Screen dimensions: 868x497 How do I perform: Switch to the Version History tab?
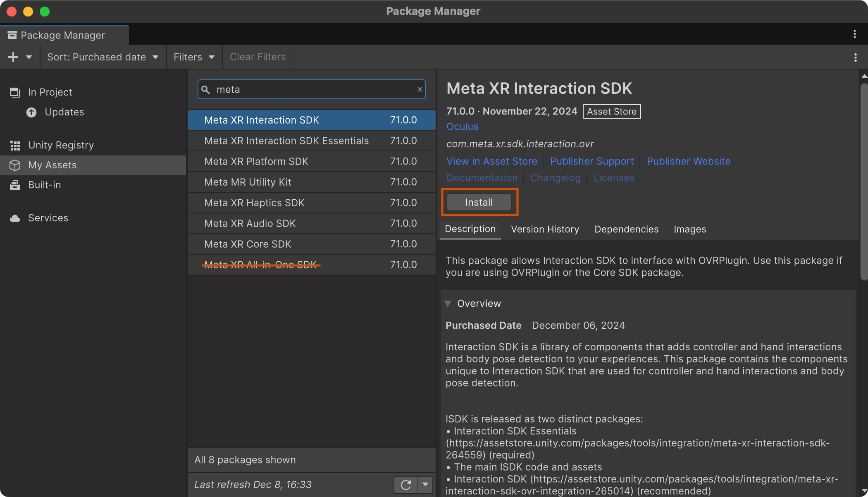[545, 229]
